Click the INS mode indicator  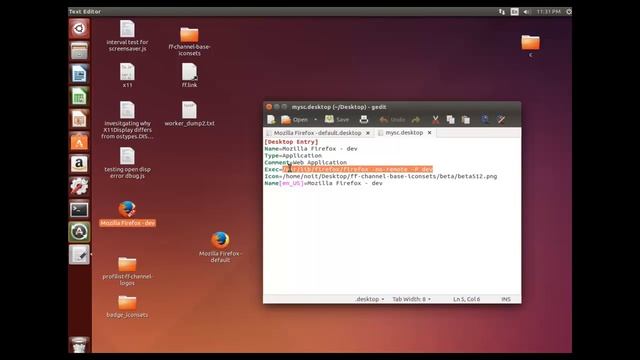506,299
